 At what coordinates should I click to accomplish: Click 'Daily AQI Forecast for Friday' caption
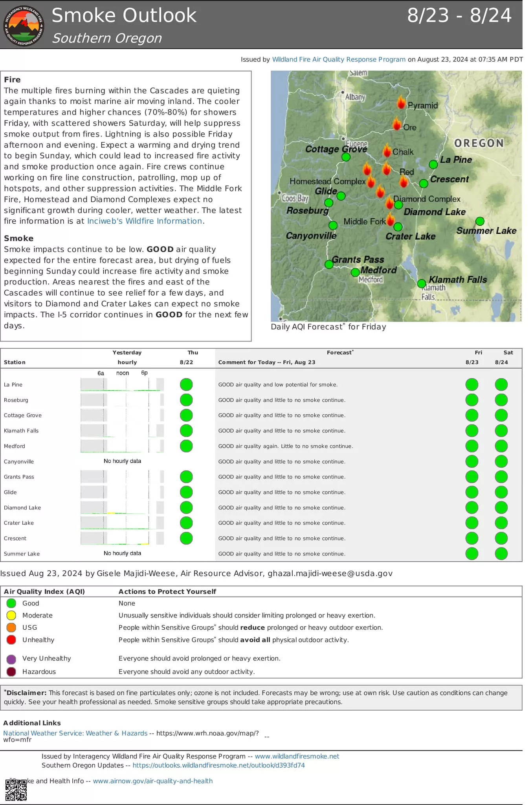pos(328,327)
